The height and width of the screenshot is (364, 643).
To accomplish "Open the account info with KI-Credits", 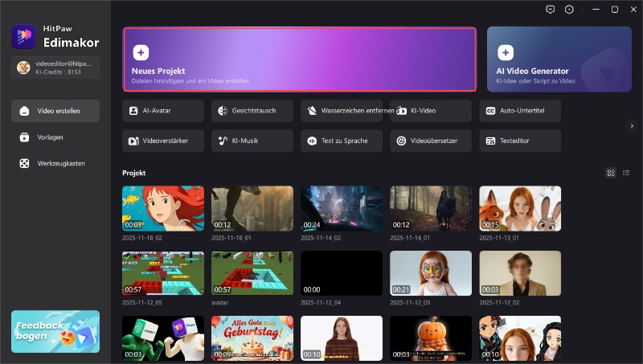I will (55, 67).
